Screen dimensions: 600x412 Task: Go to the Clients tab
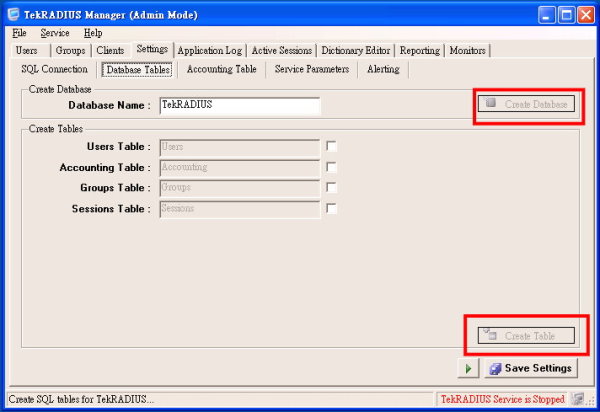pyautogui.click(x=110, y=50)
